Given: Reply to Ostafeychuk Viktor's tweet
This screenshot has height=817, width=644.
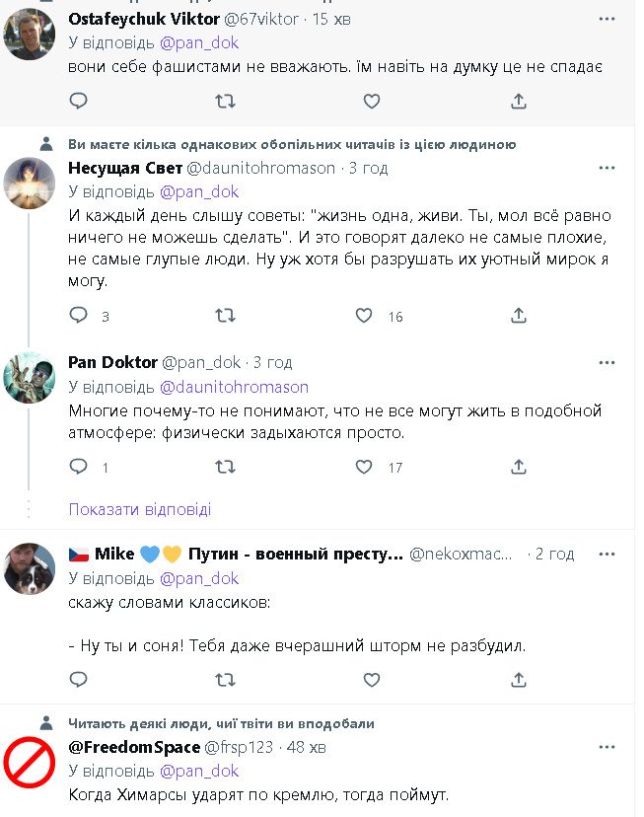Looking at the screenshot, I should pyautogui.click(x=79, y=101).
